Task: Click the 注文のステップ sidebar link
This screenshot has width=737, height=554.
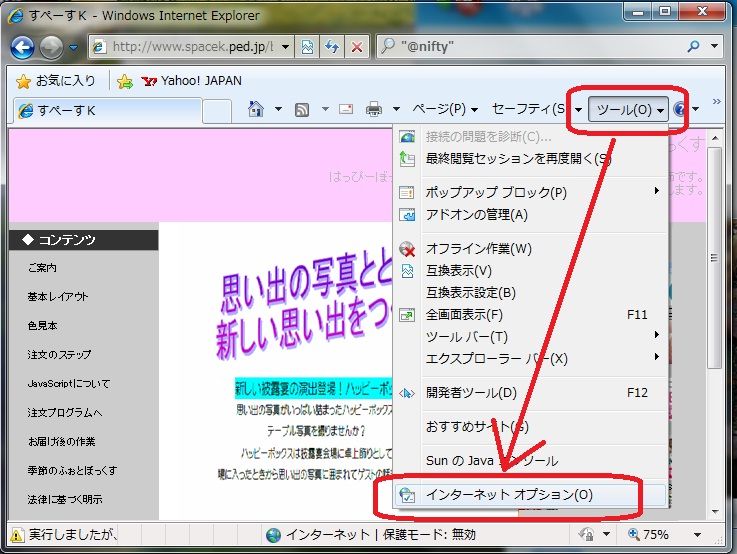Action: (x=60, y=355)
